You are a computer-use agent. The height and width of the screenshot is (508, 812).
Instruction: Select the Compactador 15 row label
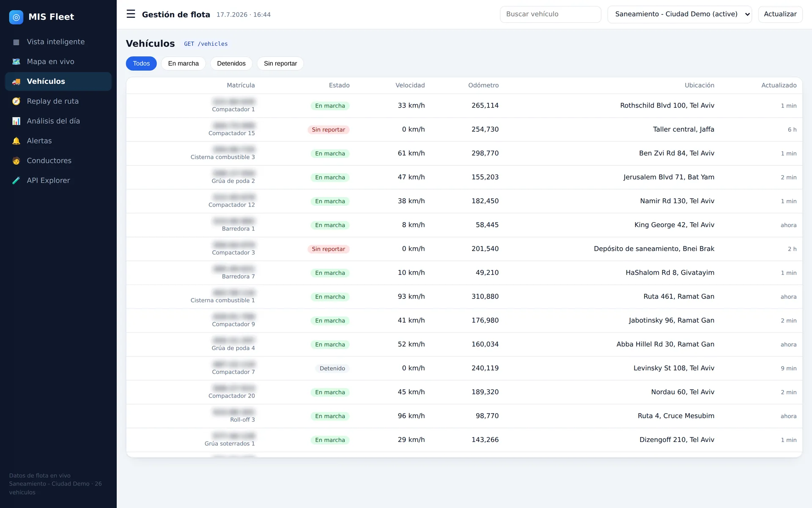point(231,133)
